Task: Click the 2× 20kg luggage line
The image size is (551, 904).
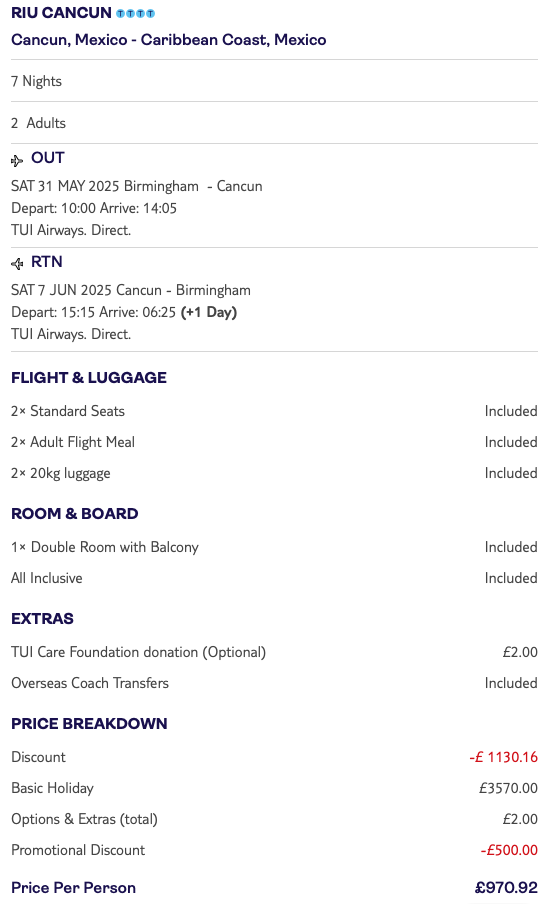Action: coord(274,473)
